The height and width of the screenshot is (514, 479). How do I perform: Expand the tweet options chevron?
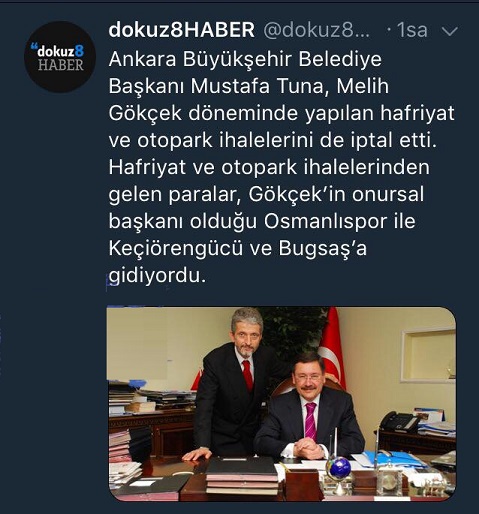point(449,31)
